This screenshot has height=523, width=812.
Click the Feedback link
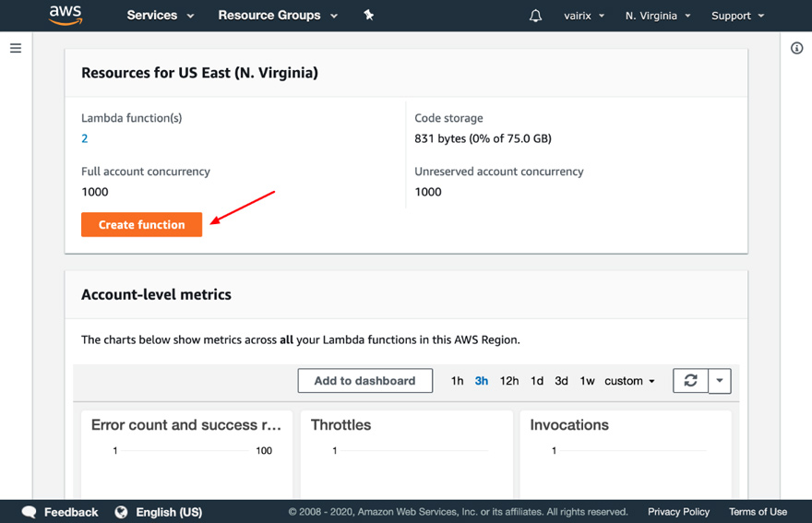click(71, 512)
